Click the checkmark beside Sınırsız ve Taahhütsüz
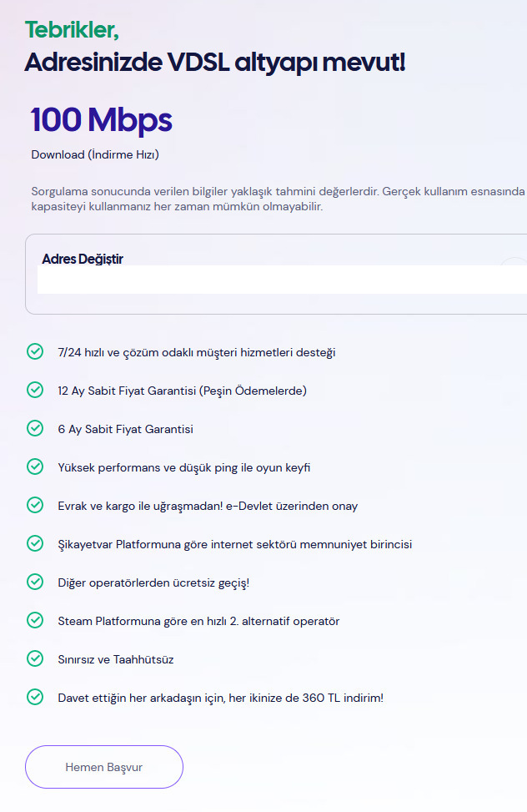 (x=35, y=658)
